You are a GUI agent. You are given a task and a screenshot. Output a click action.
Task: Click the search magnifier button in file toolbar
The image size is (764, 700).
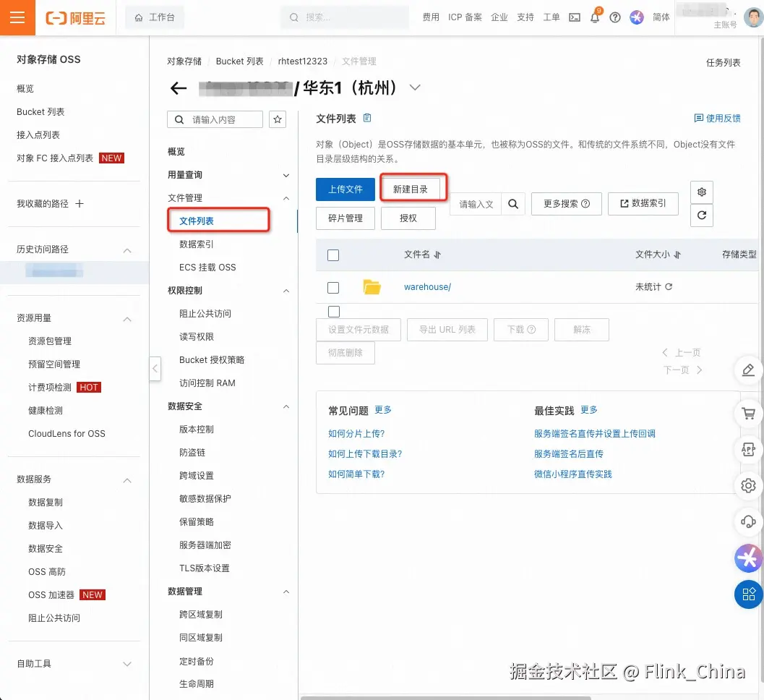513,204
